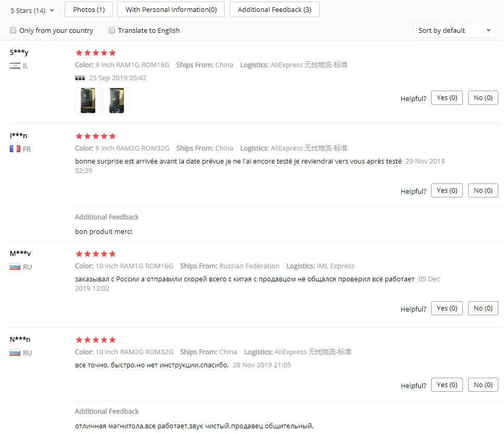This screenshot has width=504, height=434.
Task: Click the chevron arrow next to 5 Stars
Action: pyautogui.click(x=52, y=10)
